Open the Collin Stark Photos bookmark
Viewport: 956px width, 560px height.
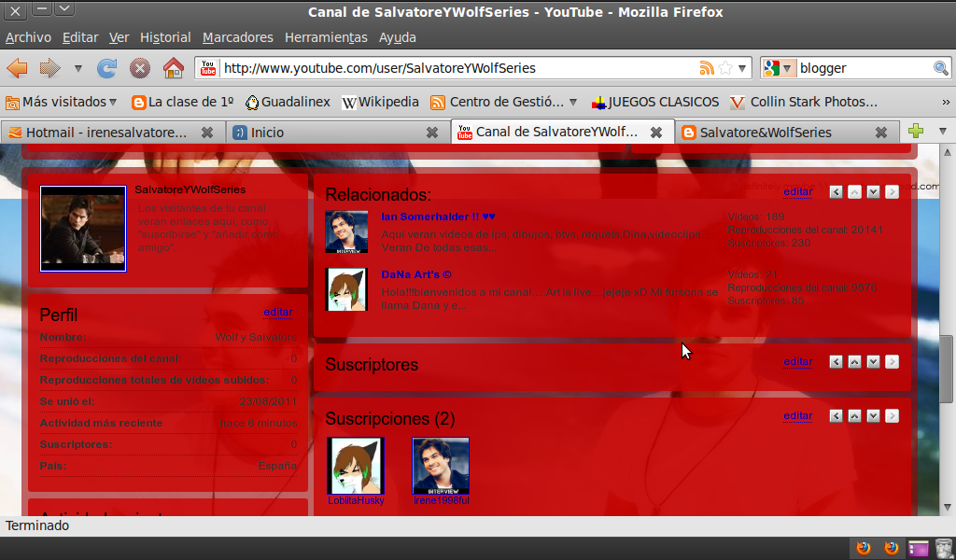[804, 102]
